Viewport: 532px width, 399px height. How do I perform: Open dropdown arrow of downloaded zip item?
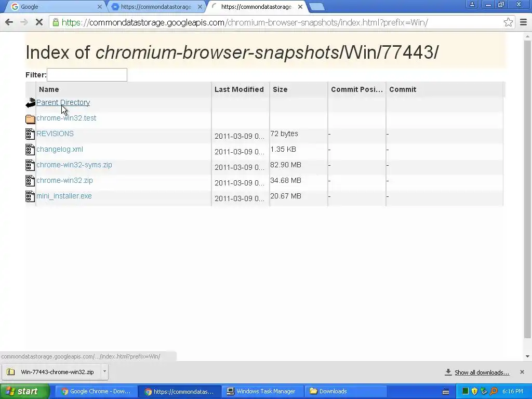(x=104, y=371)
